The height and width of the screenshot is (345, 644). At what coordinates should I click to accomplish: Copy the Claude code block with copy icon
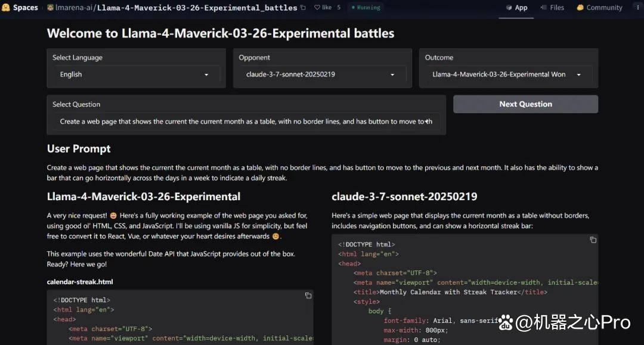pyautogui.click(x=593, y=240)
